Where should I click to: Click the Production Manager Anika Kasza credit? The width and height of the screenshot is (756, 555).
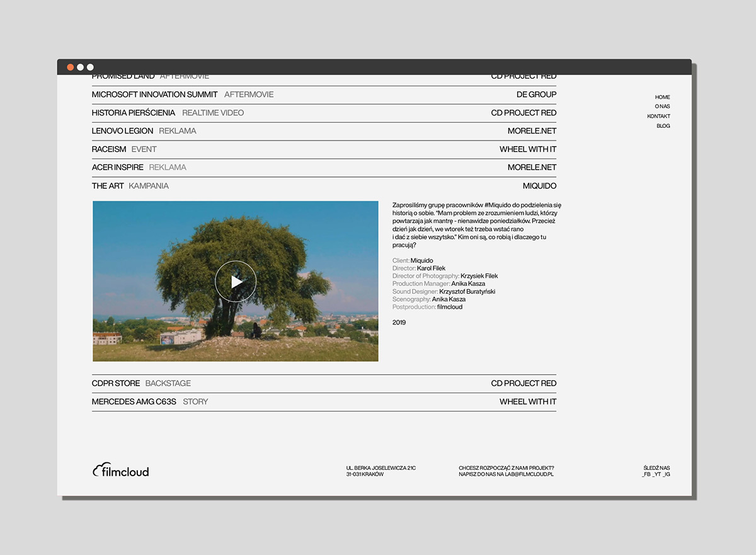pos(438,284)
